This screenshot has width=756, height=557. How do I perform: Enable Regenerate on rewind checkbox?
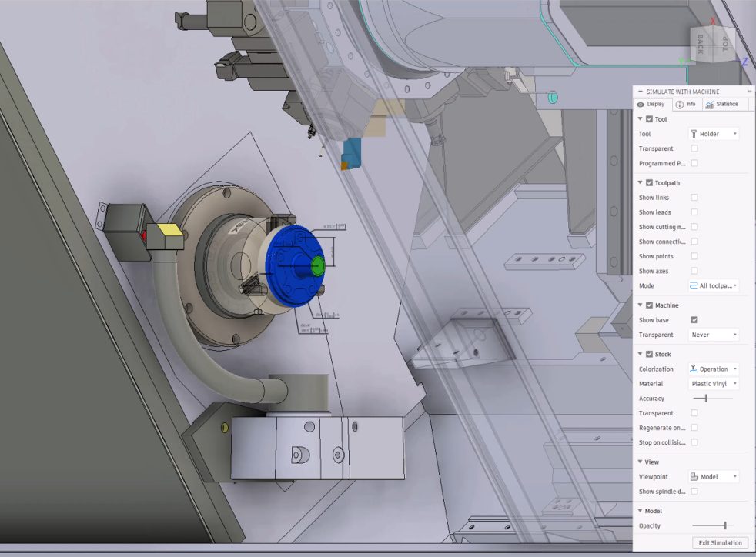click(x=694, y=428)
